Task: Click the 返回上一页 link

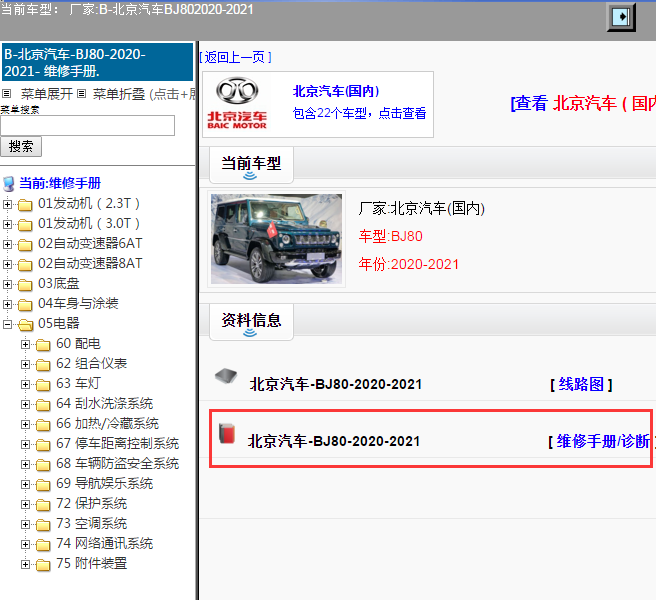Action: tap(235, 57)
